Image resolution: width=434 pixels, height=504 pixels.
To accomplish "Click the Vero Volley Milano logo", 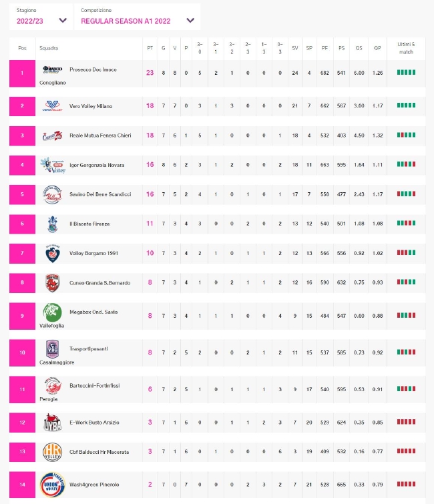I will pos(52,105).
